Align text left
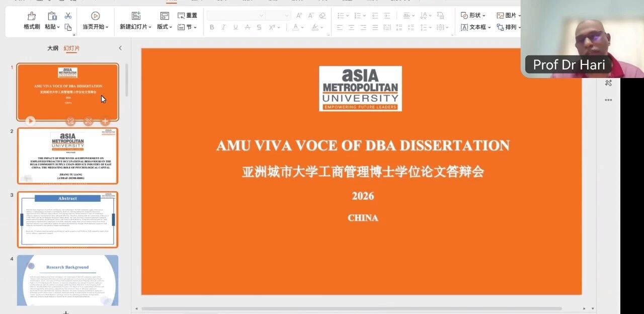644x314 pixels. click(x=340, y=27)
